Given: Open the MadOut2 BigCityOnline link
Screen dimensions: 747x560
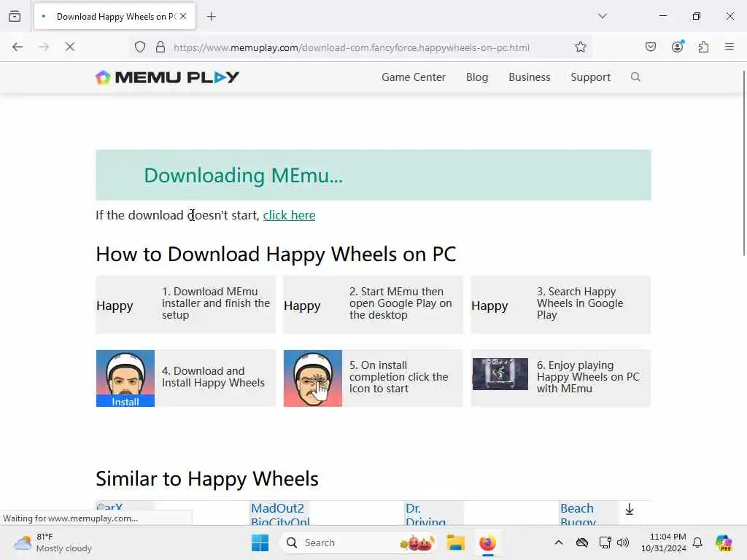Looking at the screenshot, I should tap(280, 514).
